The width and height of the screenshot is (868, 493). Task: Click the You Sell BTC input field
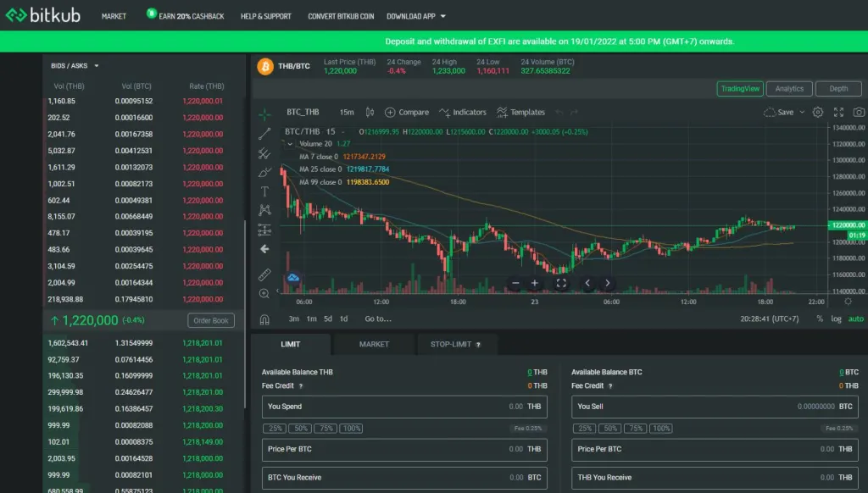click(715, 407)
